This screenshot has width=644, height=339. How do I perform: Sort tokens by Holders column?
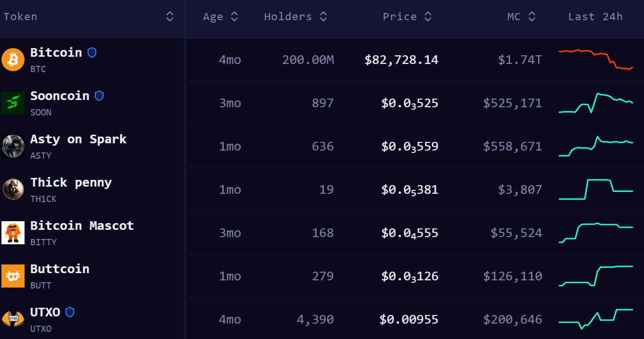pyautogui.click(x=323, y=17)
